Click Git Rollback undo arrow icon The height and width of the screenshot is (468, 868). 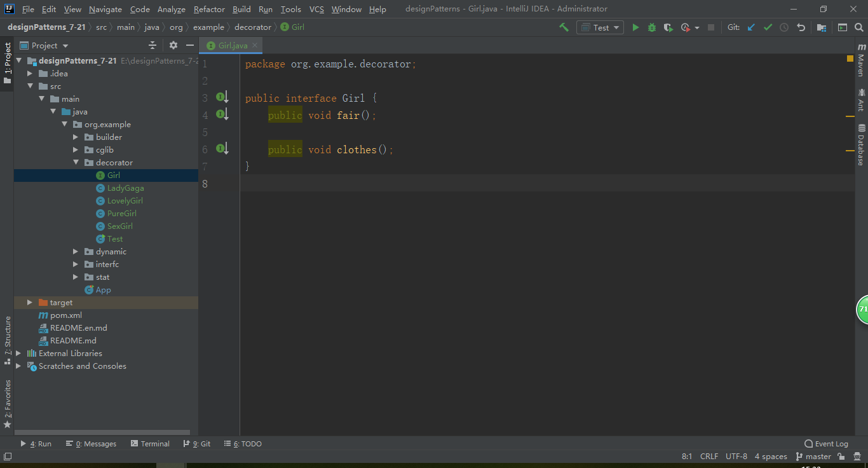801,27
